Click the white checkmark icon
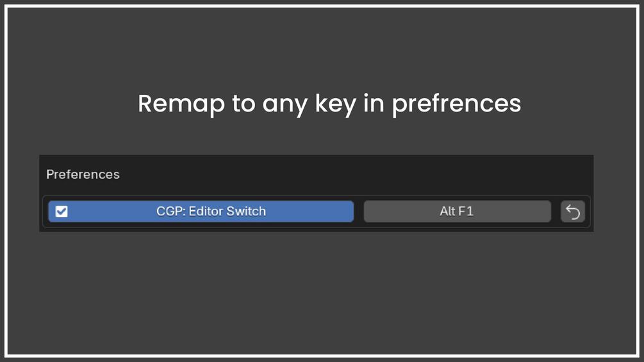Screen dimensions: 644x362 (62, 211)
